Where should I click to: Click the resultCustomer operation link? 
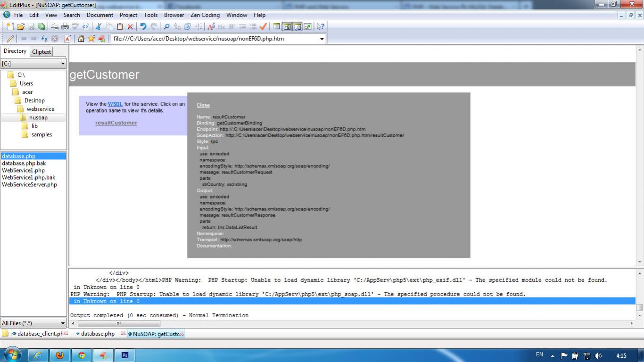tap(116, 123)
